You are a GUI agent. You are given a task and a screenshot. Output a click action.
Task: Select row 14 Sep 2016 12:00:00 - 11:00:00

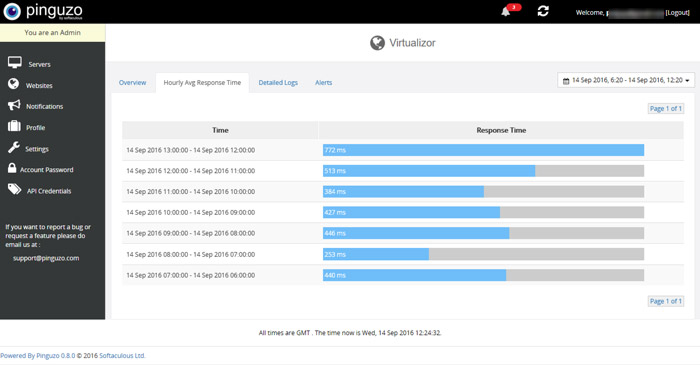click(x=403, y=171)
